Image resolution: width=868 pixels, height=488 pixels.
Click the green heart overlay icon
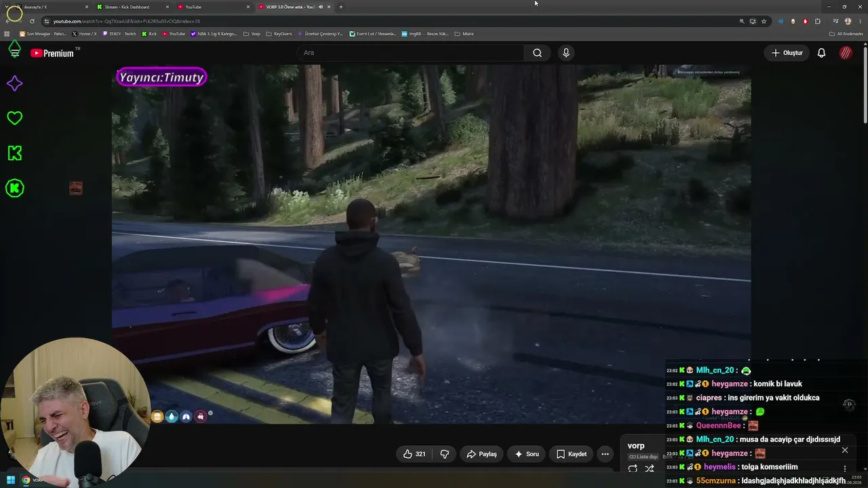click(x=14, y=118)
